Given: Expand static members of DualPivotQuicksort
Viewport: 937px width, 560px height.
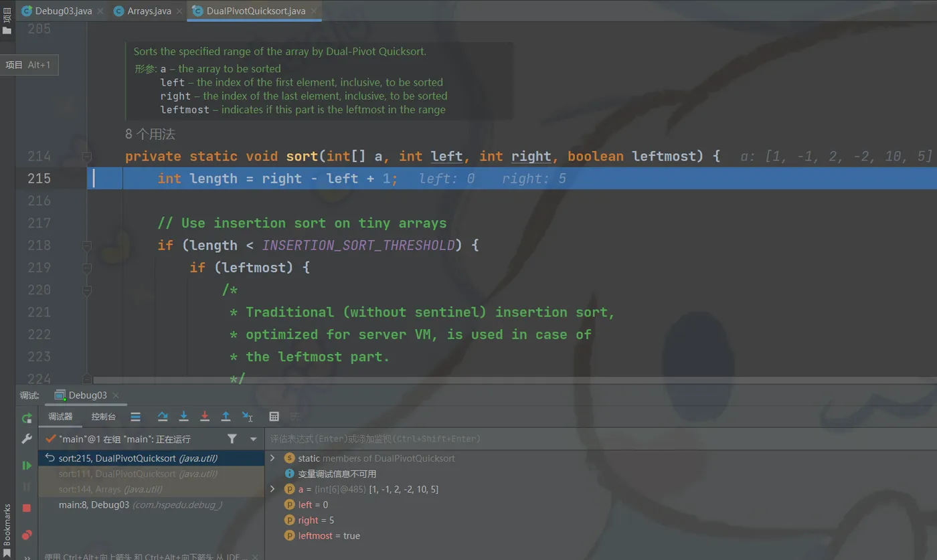Looking at the screenshot, I should tap(272, 458).
